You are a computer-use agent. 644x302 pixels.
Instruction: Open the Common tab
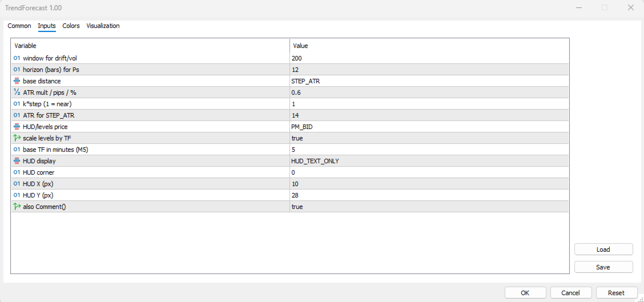point(19,26)
